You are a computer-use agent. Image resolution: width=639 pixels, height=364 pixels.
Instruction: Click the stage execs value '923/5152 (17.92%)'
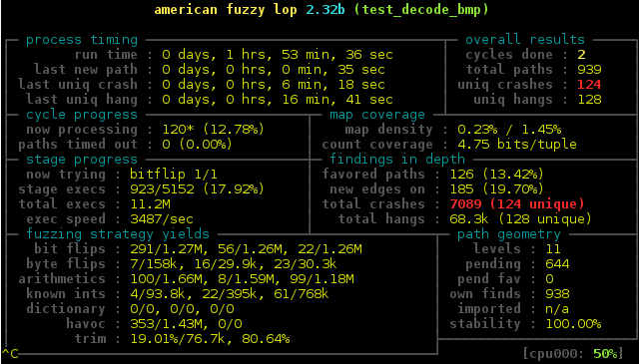coord(198,189)
